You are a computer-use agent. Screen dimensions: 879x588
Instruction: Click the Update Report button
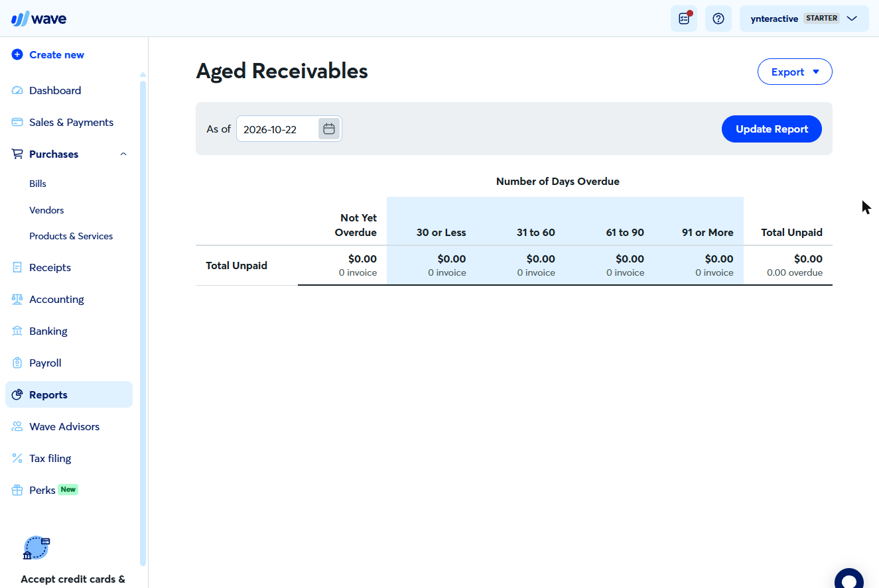pos(772,129)
